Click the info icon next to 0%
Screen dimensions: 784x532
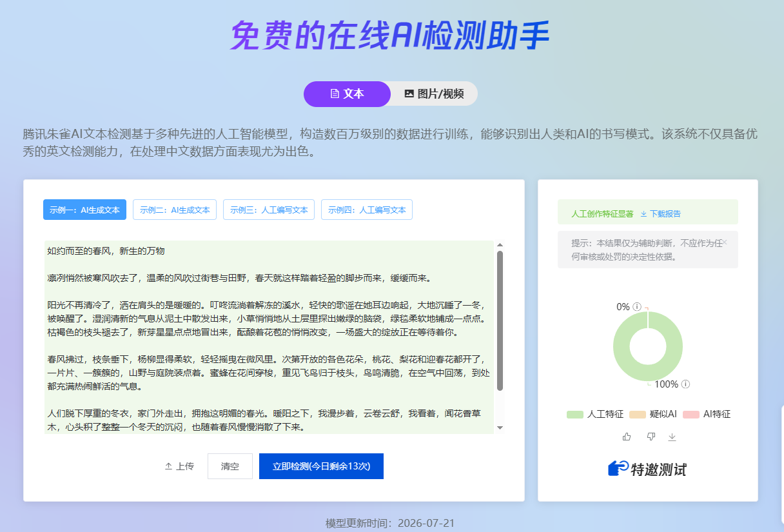(637, 307)
